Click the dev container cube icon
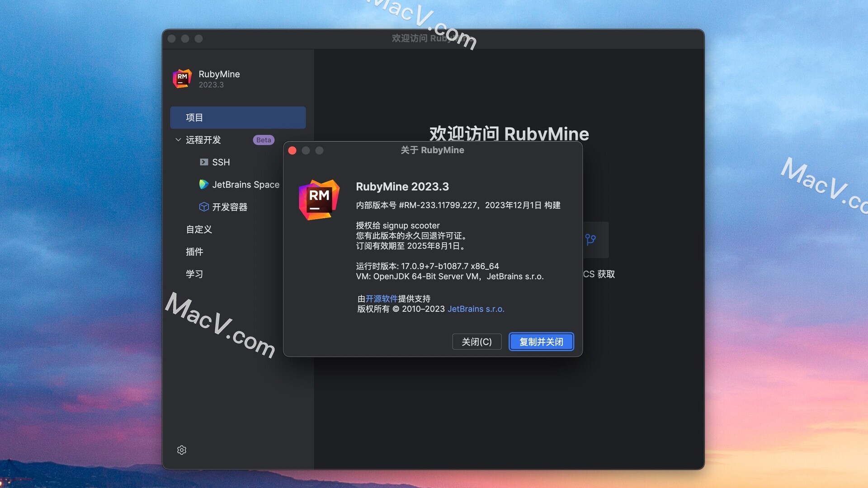Viewport: 868px width, 488px height. 204,206
